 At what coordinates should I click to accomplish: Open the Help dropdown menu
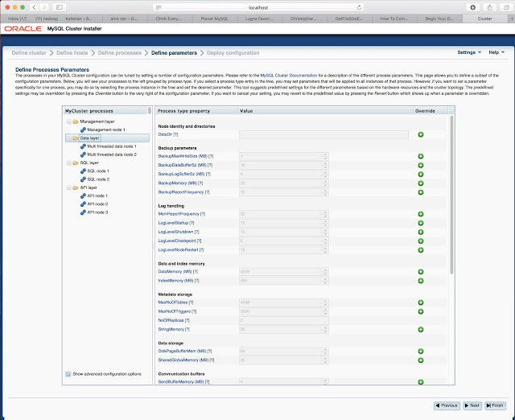coord(496,52)
